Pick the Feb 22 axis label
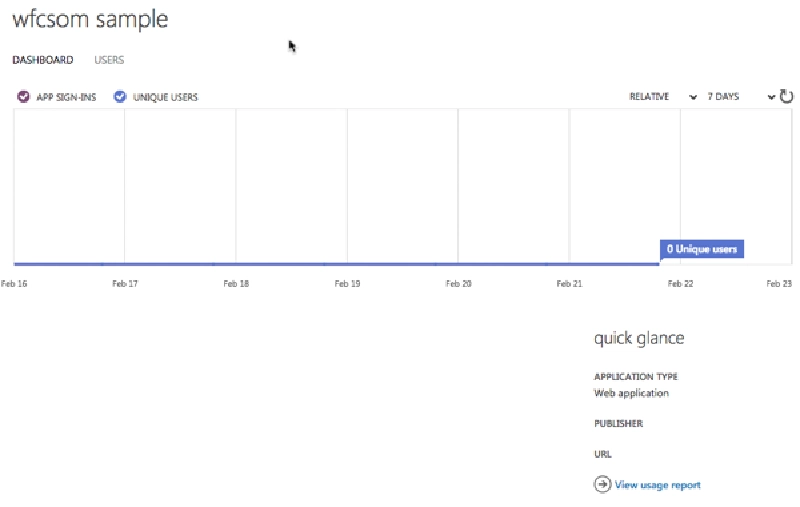Screen dimensions: 800x507 [681, 284]
